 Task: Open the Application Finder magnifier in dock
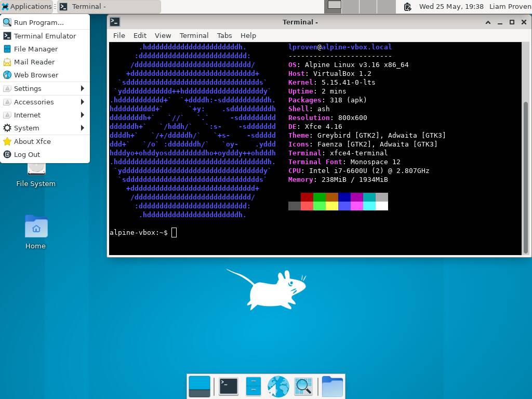click(303, 386)
